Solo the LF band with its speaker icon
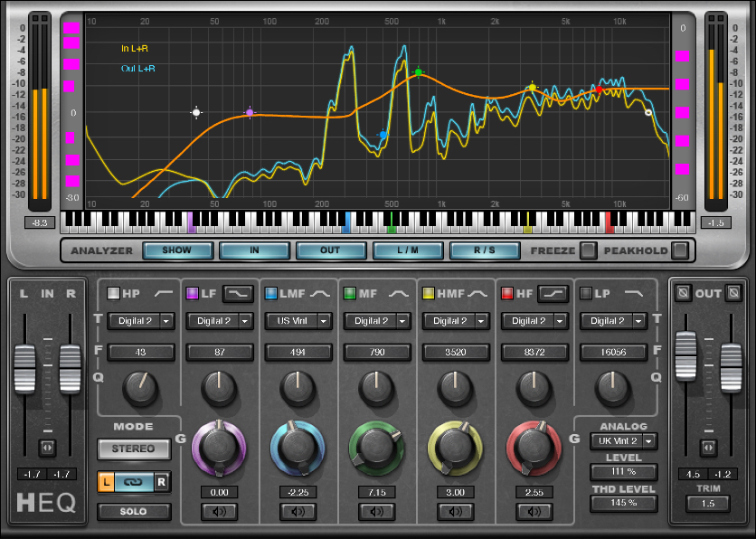 click(219, 512)
